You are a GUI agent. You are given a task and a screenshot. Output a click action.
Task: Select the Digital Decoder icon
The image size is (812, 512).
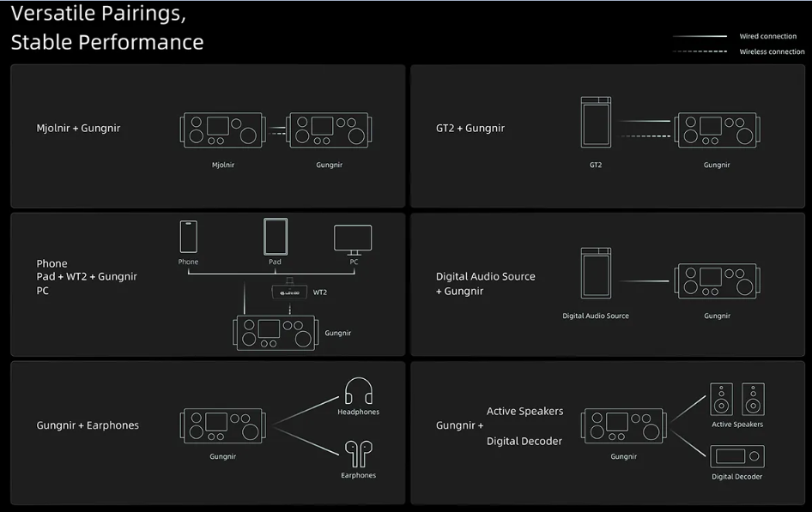click(737, 456)
